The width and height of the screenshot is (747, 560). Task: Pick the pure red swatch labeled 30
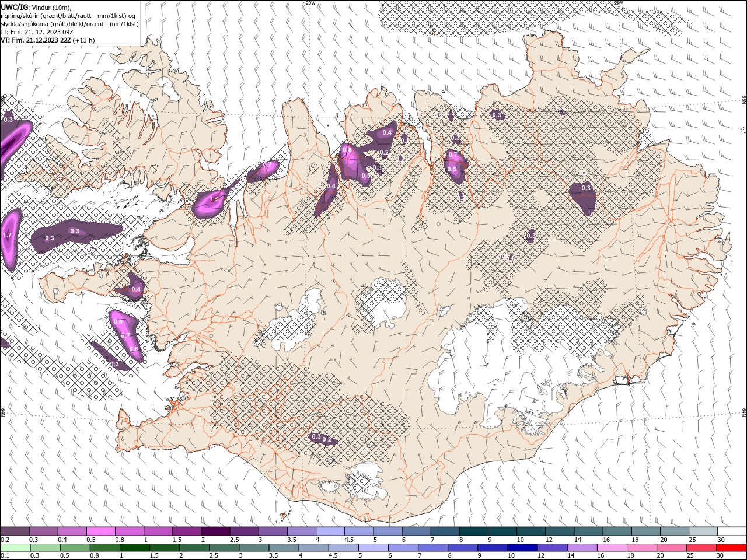coord(731,548)
